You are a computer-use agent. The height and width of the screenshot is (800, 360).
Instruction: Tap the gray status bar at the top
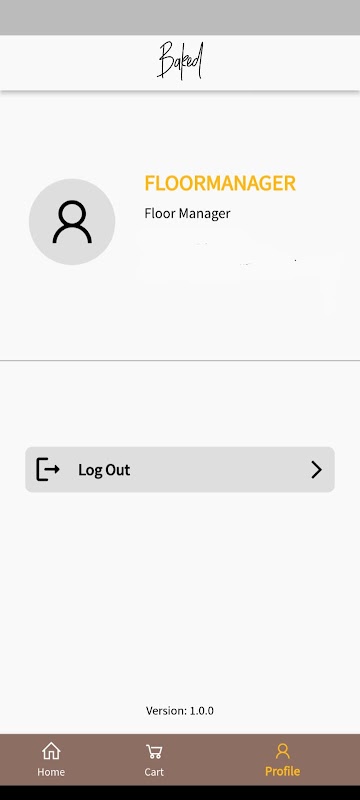pyautogui.click(x=180, y=17)
